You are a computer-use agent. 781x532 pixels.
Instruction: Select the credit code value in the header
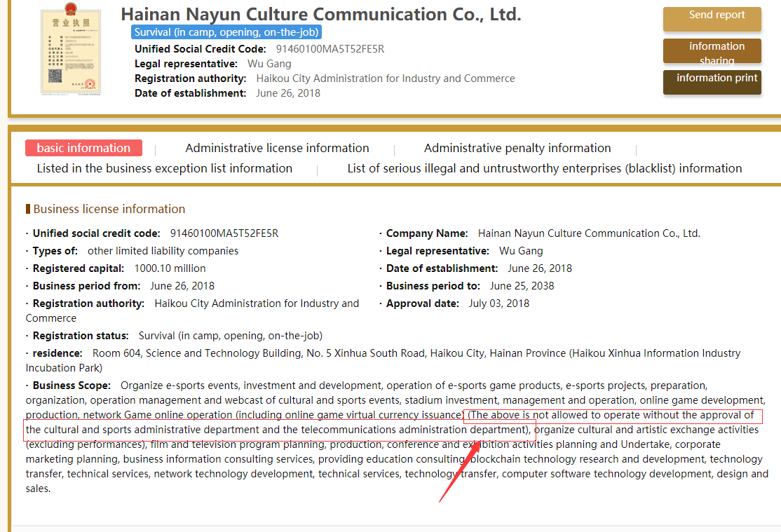coord(330,49)
